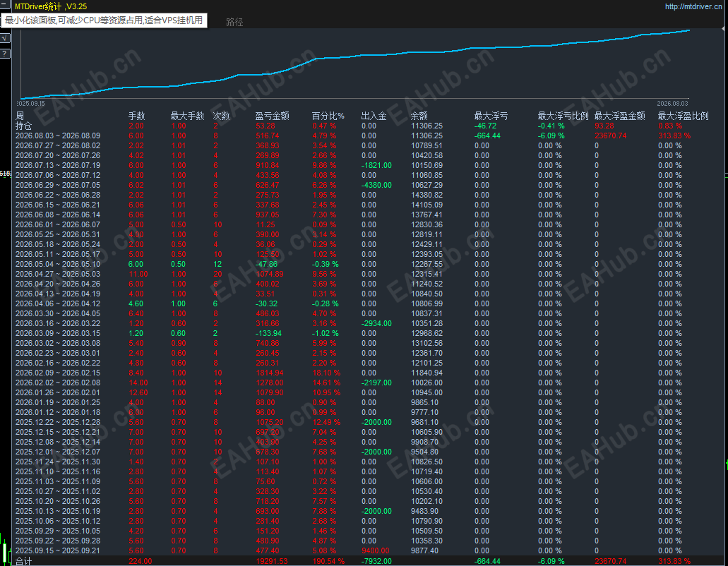Screen dimensions: 728x566
Task: Click the 手数 column header
Action: pyautogui.click(x=136, y=116)
